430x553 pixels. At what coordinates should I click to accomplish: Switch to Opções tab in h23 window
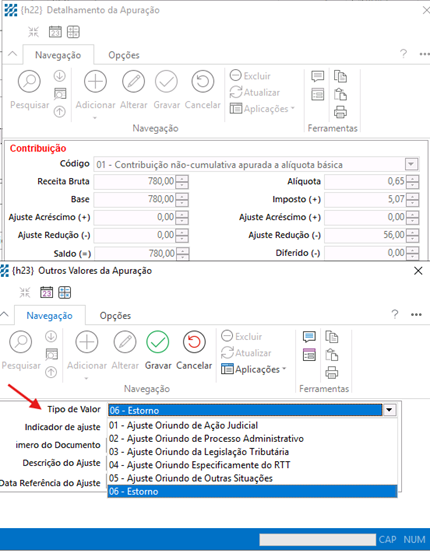(115, 316)
